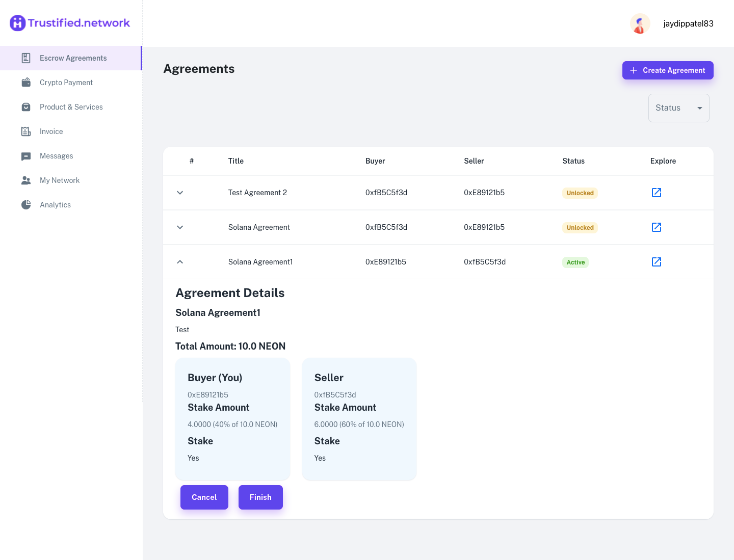Select the Escrow Agreements book icon

tap(26, 58)
